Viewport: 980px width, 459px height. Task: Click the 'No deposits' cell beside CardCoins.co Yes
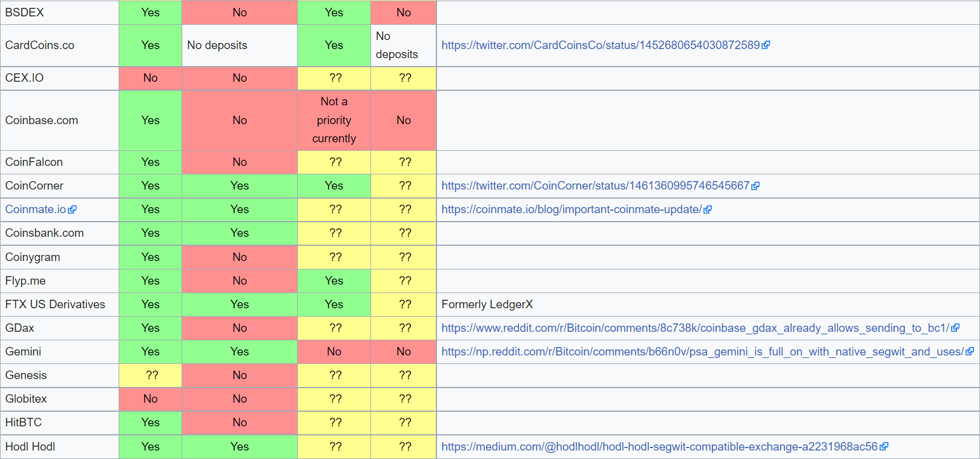pos(240,45)
